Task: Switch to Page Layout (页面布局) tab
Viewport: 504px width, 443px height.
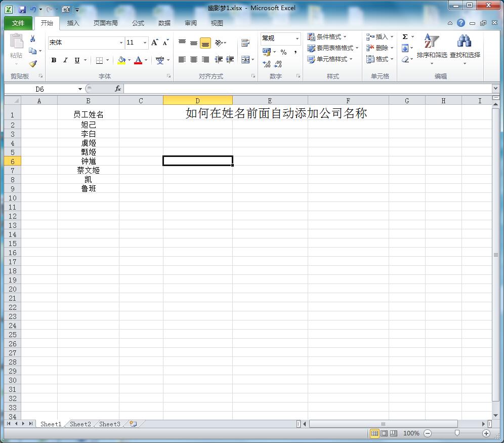Action: tap(105, 23)
